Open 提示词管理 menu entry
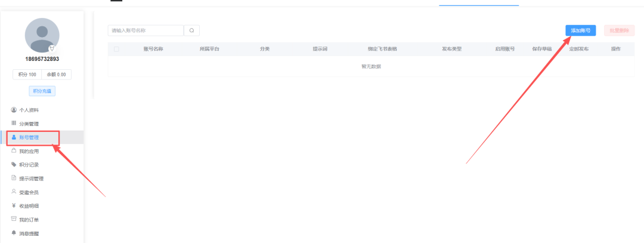Viewport: 644px width, 243px height. click(42, 179)
